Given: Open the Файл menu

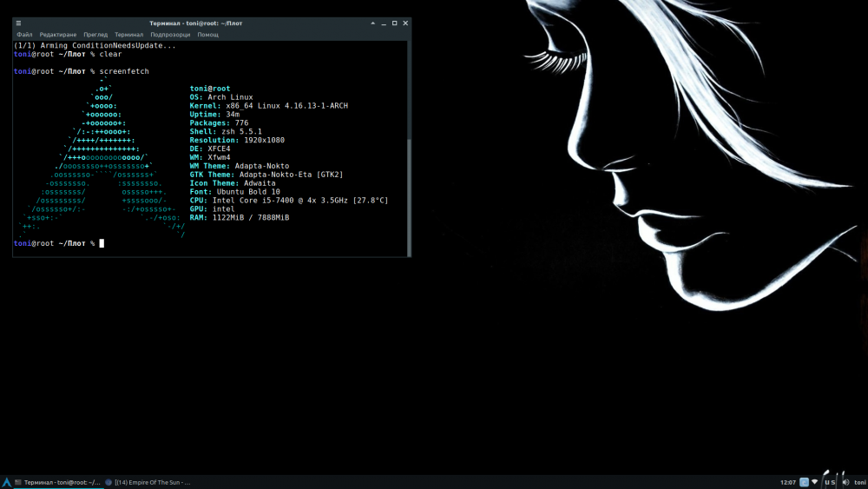Looking at the screenshot, I should point(24,35).
